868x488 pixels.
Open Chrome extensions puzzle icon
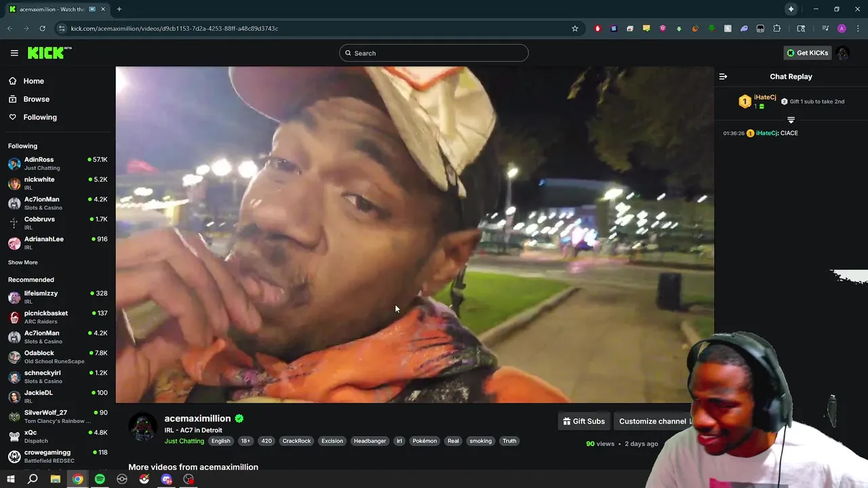point(777,28)
